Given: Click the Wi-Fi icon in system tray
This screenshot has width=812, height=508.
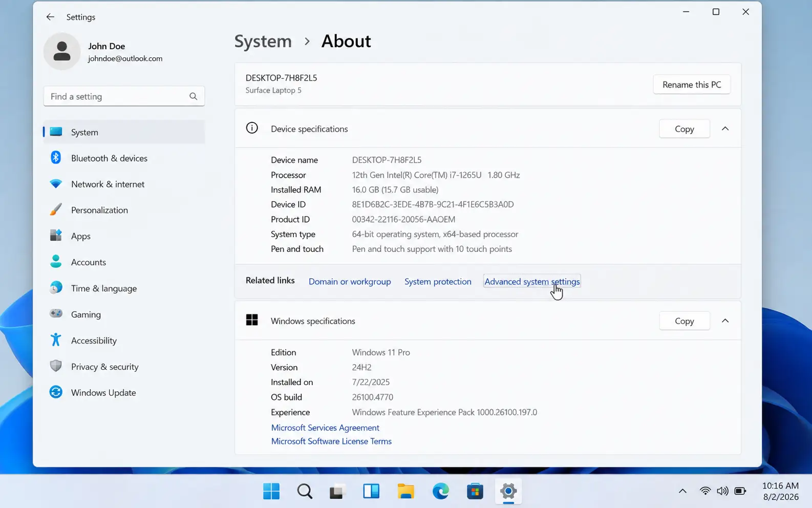Looking at the screenshot, I should pos(706,491).
